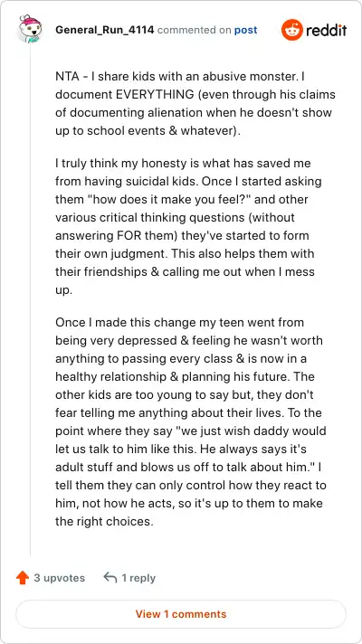This screenshot has height=644, width=362.
Task: Open the blue "post" link
Action: click(x=246, y=30)
